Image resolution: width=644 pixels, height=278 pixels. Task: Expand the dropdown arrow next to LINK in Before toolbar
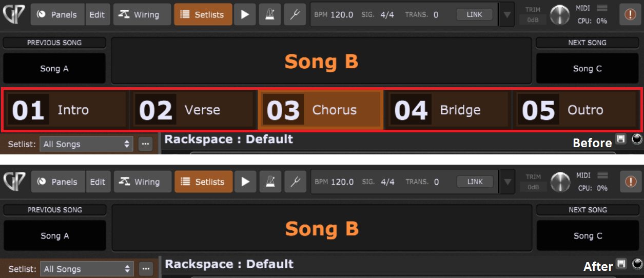pos(507,14)
